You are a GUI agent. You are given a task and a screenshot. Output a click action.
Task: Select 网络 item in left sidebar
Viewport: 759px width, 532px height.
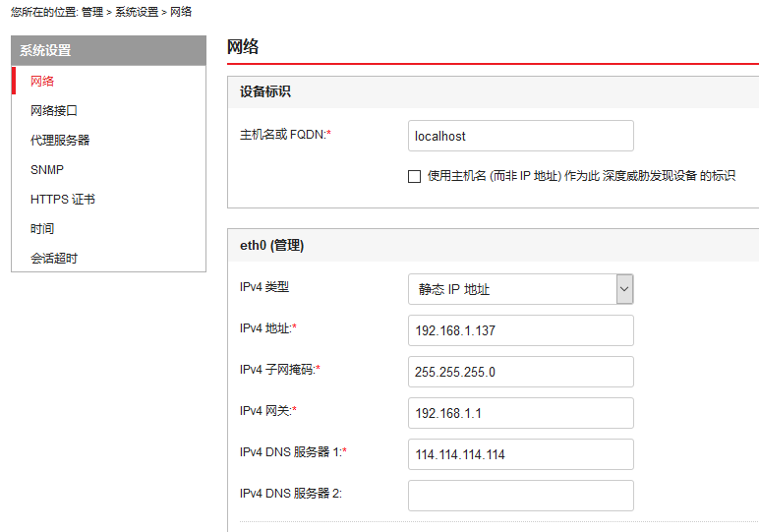(x=42, y=81)
